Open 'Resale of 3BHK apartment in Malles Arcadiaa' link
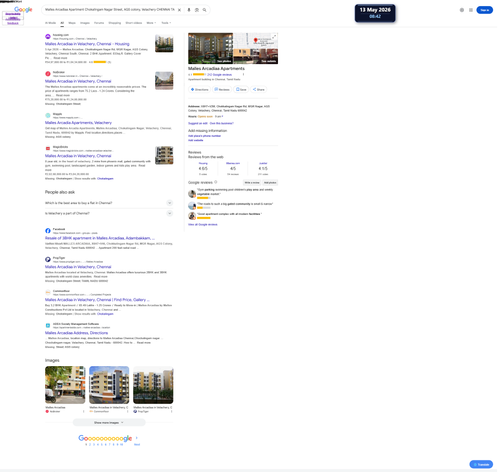Screen dimensions: 500x472 [x=100, y=238]
